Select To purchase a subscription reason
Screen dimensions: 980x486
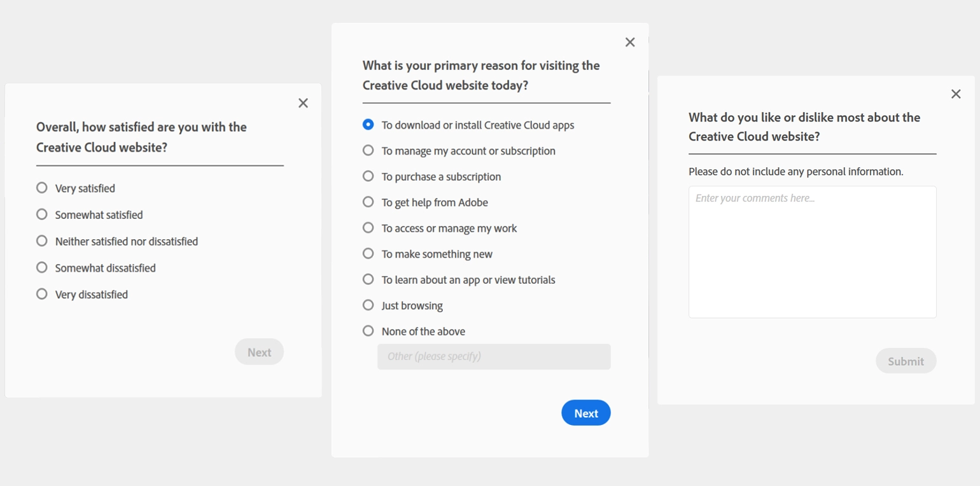[x=368, y=176]
